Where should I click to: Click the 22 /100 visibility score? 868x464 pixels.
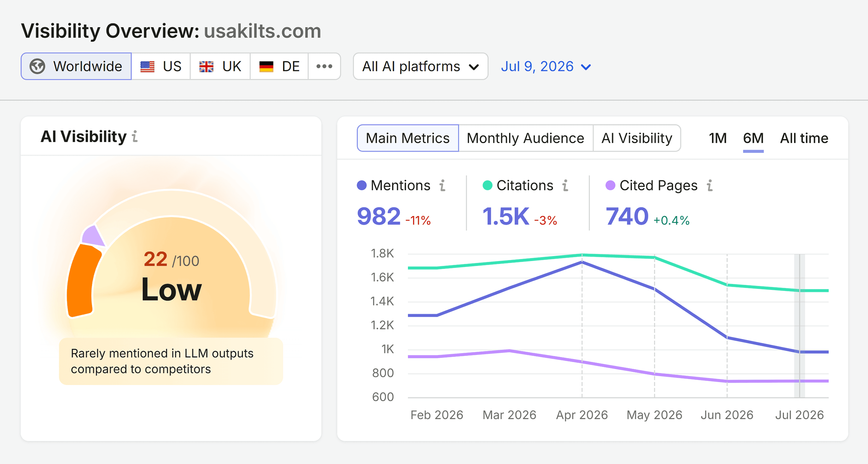(x=171, y=260)
